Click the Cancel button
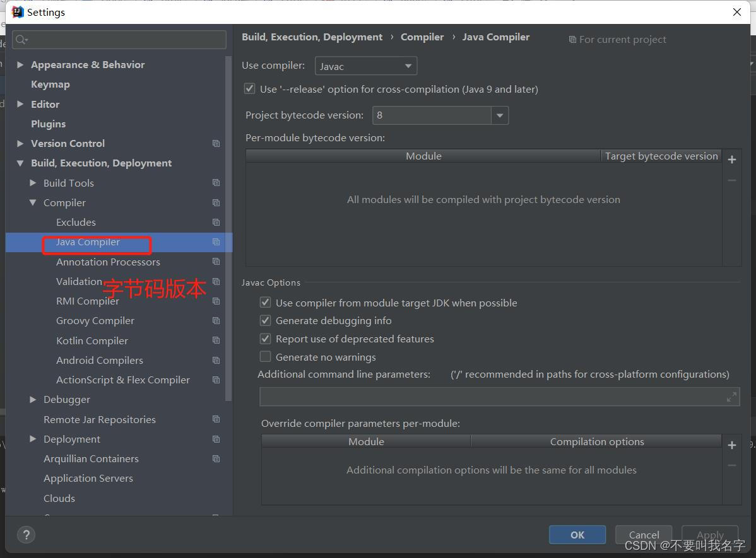 pyautogui.click(x=643, y=534)
